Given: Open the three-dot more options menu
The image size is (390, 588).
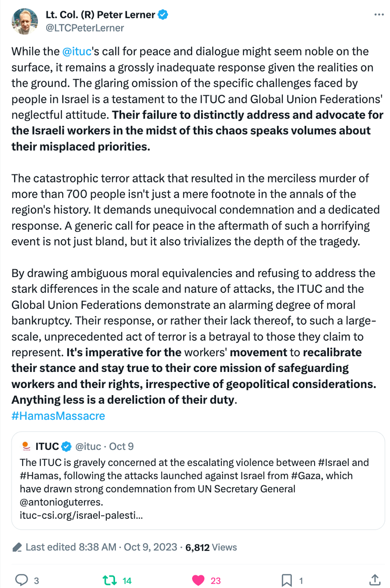Looking at the screenshot, I should (379, 15).
